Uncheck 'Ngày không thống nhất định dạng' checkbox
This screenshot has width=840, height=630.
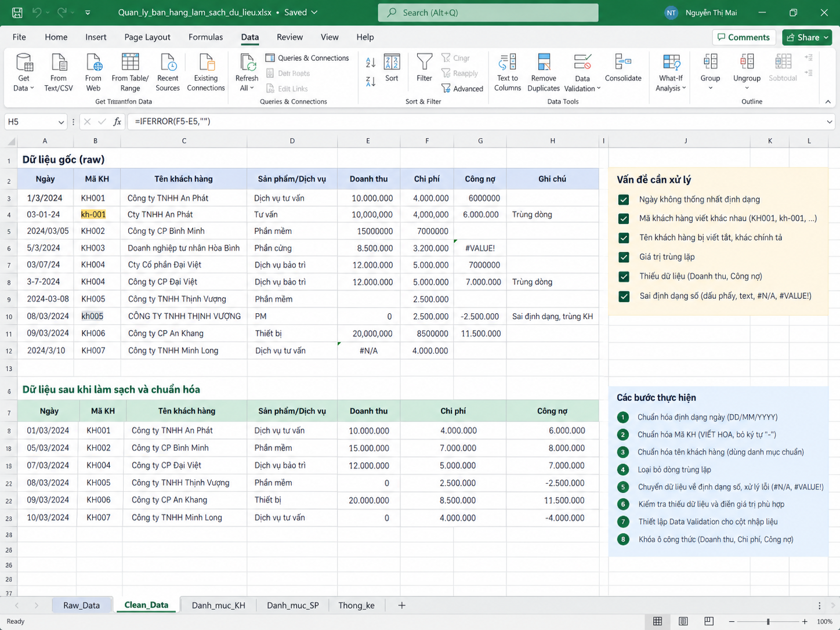[x=624, y=200]
